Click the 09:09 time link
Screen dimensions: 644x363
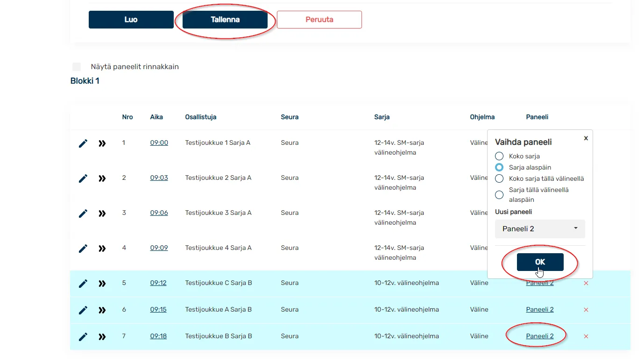click(159, 248)
